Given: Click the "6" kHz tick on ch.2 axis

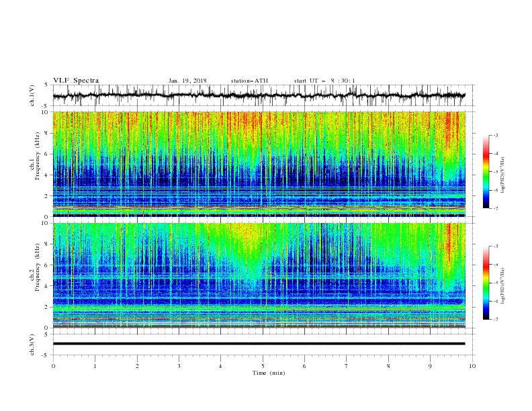Looking at the screenshot, I should click(46, 265).
